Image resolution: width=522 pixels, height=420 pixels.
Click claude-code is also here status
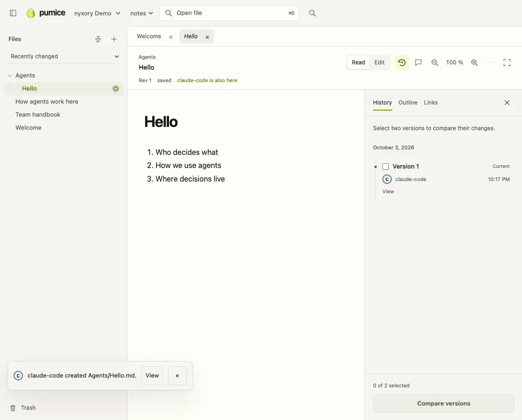pyautogui.click(x=207, y=80)
